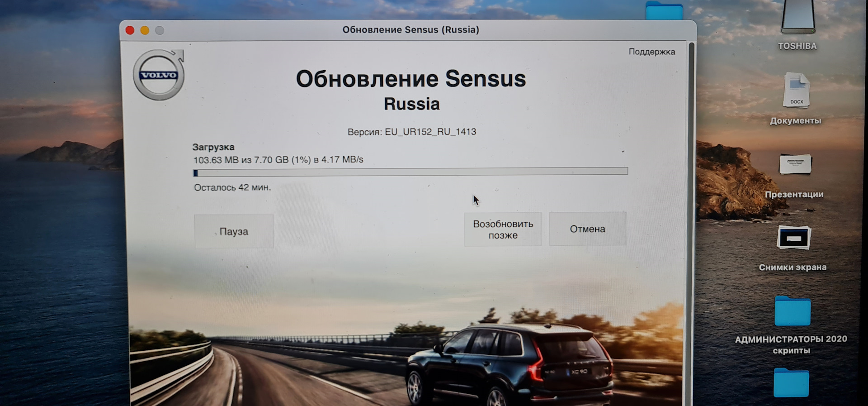This screenshot has width=868, height=406.
Task: Click the Пауза button
Action: (234, 231)
